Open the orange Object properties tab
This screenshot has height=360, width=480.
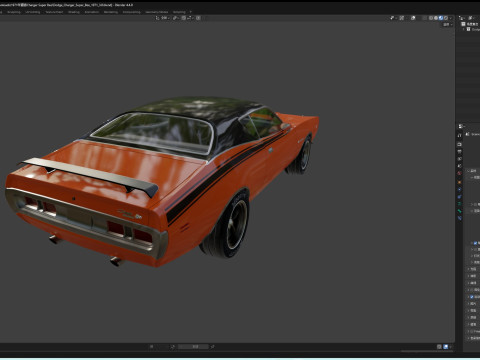click(459, 182)
